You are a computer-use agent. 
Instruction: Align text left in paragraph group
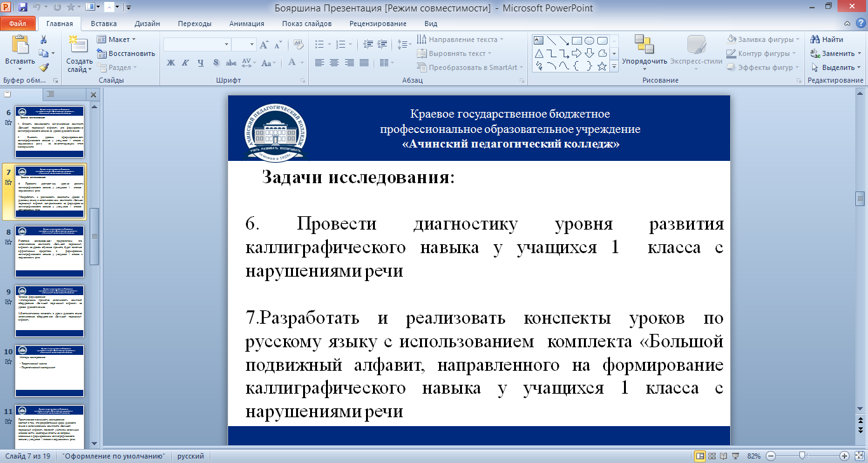tap(319, 62)
